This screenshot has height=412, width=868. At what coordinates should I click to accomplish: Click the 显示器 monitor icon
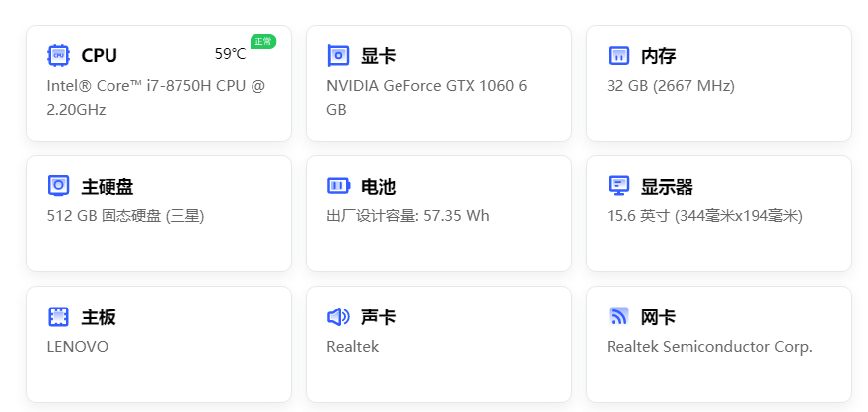[x=618, y=186]
